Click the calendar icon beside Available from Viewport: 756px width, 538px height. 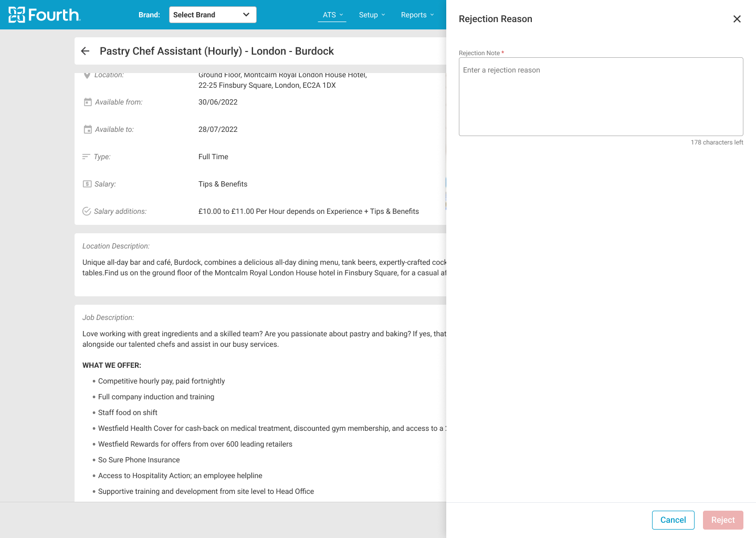tap(87, 102)
